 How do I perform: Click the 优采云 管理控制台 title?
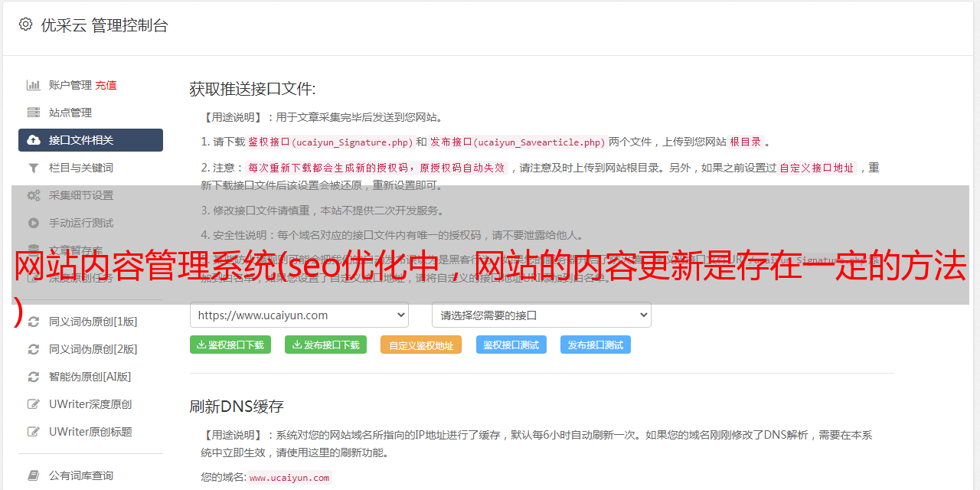104,25
